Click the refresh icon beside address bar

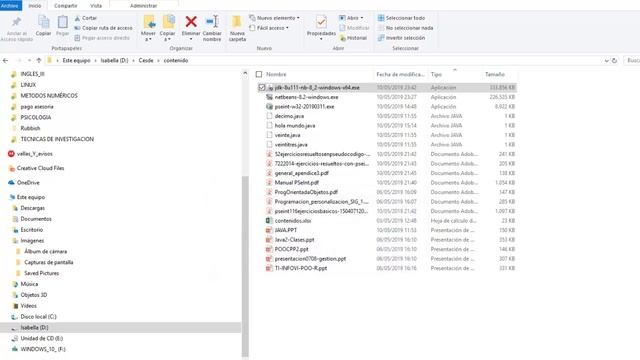pos(614,60)
